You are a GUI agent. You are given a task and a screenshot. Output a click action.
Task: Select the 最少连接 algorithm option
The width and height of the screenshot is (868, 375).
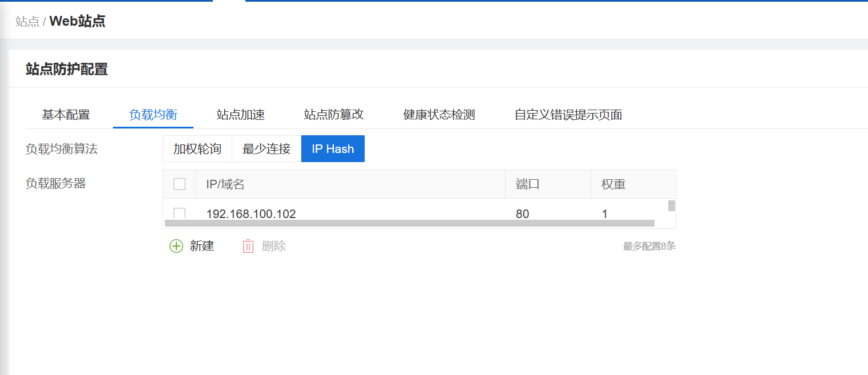[x=267, y=149]
